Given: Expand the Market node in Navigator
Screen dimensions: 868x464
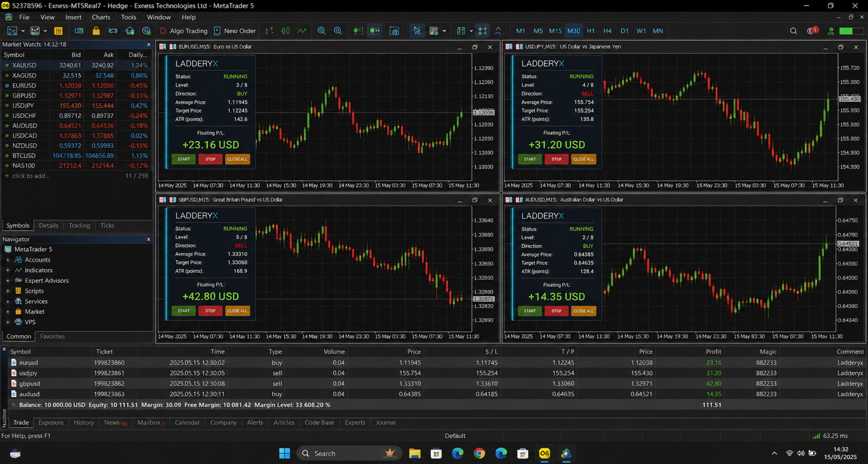Looking at the screenshot, I should (x=8, y=312).
